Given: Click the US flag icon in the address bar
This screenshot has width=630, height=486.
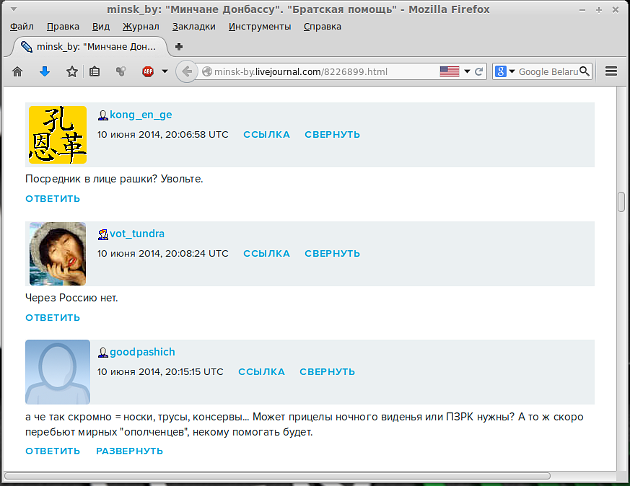Looking at the screenshot, I should (x=449, y=72).
